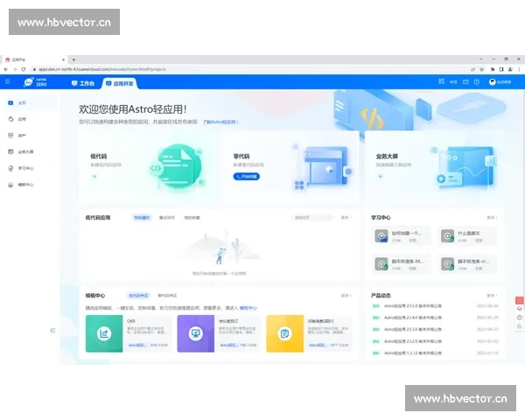Select the first highlighted filter in 低代码应用
The height and width of the screenshot is (420, 525).
point(142,218)
